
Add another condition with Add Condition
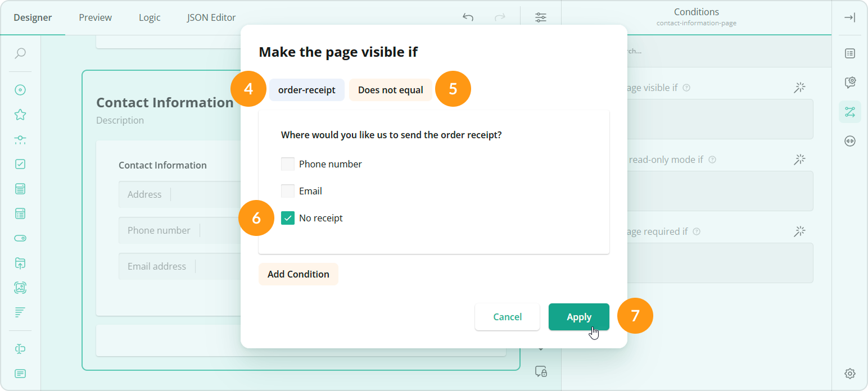(298, 274)
